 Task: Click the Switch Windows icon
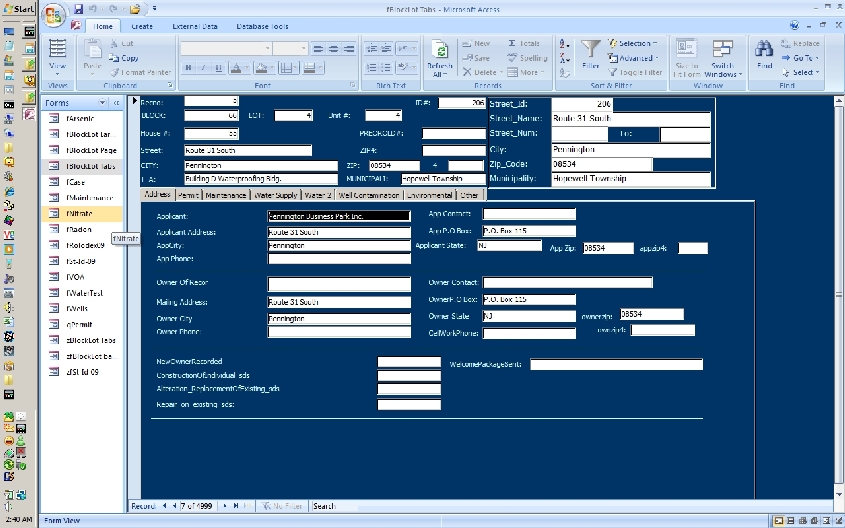(x=722, y=50)
